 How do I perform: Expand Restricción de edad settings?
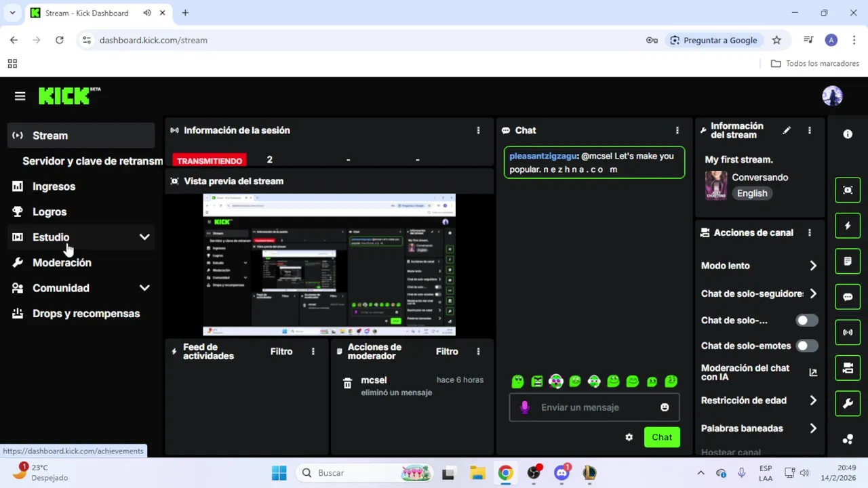point(813,401)
